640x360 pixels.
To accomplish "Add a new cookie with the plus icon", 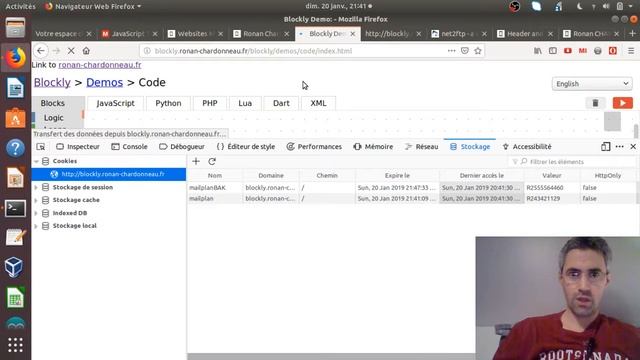I will click(196, 161).
